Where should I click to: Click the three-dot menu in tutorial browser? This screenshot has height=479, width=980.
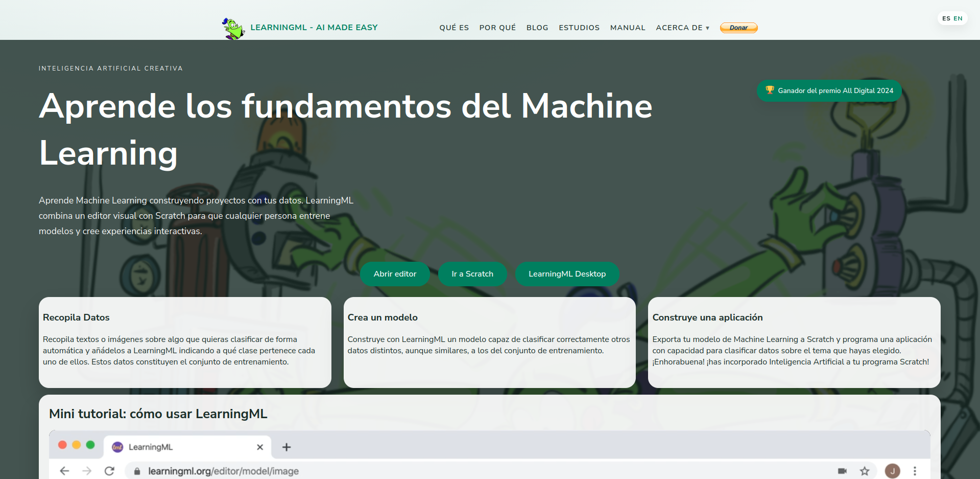[x=915, y=471]
